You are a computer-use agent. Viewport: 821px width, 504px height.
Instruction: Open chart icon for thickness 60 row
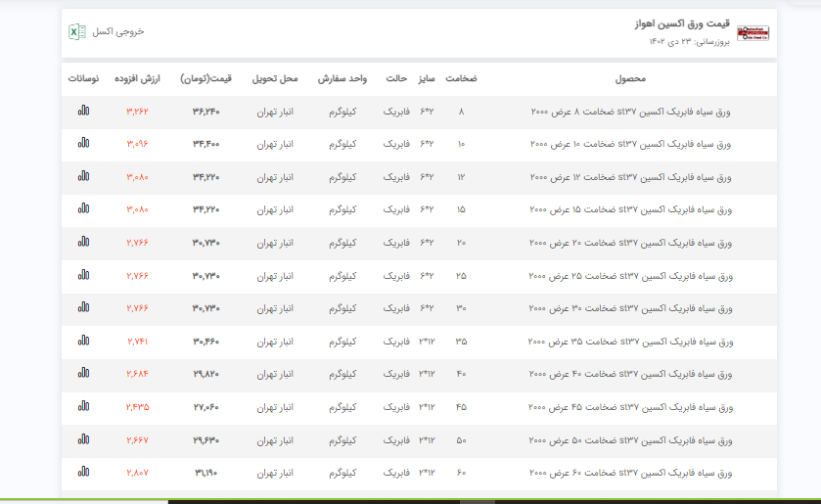[x=83, y=473]
